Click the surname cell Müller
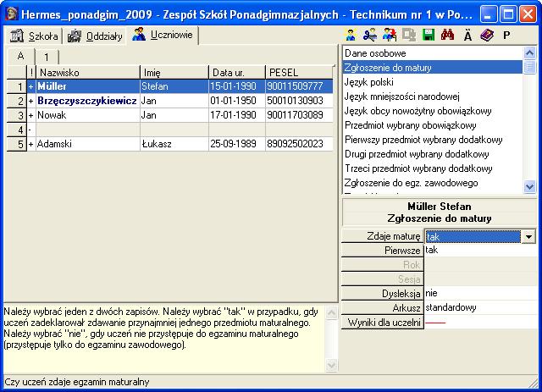This screenshot has width=542, height=392. (88, 86)
